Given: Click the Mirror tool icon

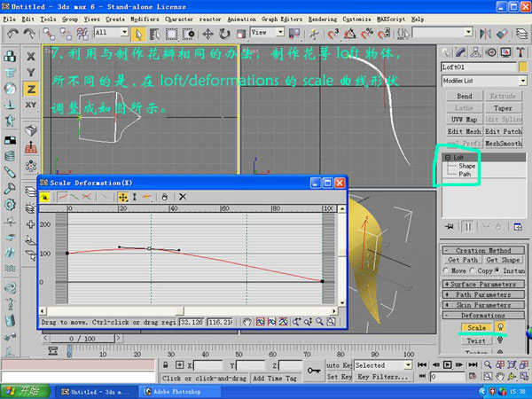Looking at the screenshot, I should (x=486, y=34).
